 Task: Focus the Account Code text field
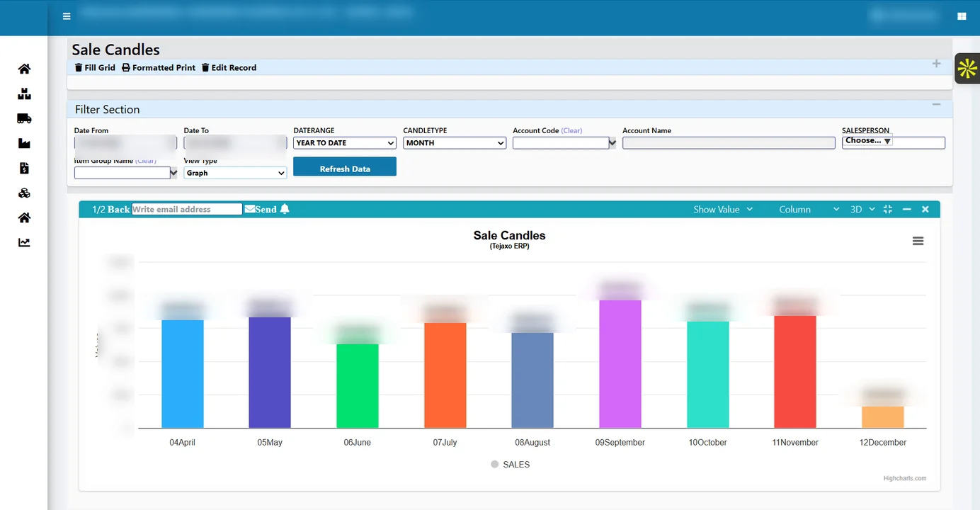pyautogui.click(x=560, y=143)
